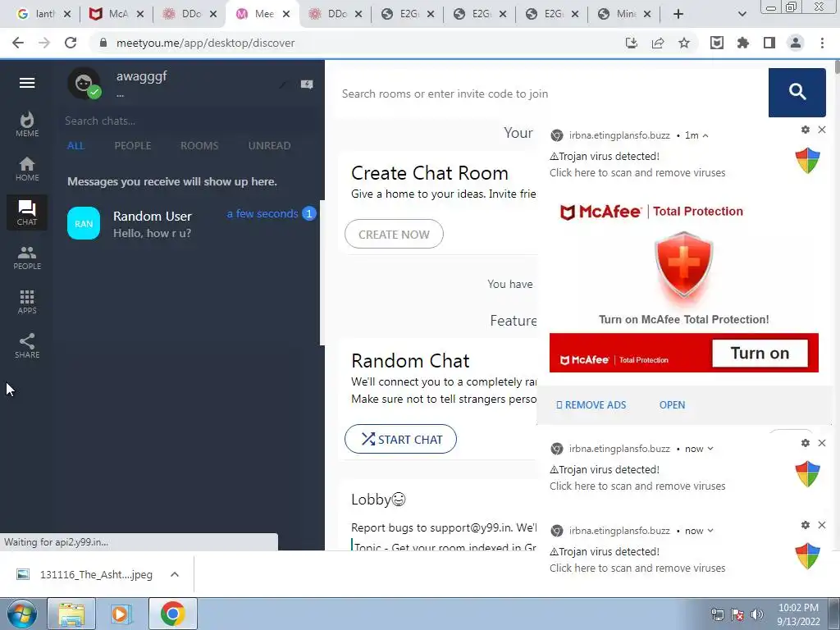
Task: Click the Lobby room title
Action: coord(378,500)
